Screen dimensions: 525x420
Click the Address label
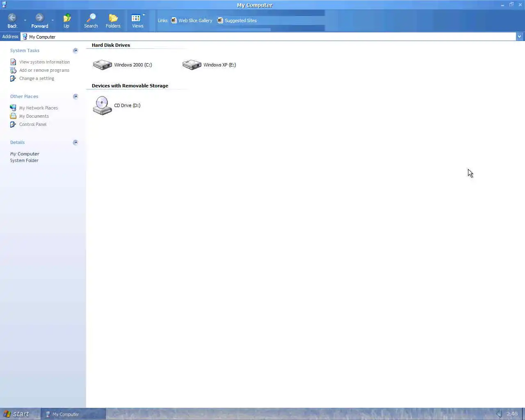[10, 37]
